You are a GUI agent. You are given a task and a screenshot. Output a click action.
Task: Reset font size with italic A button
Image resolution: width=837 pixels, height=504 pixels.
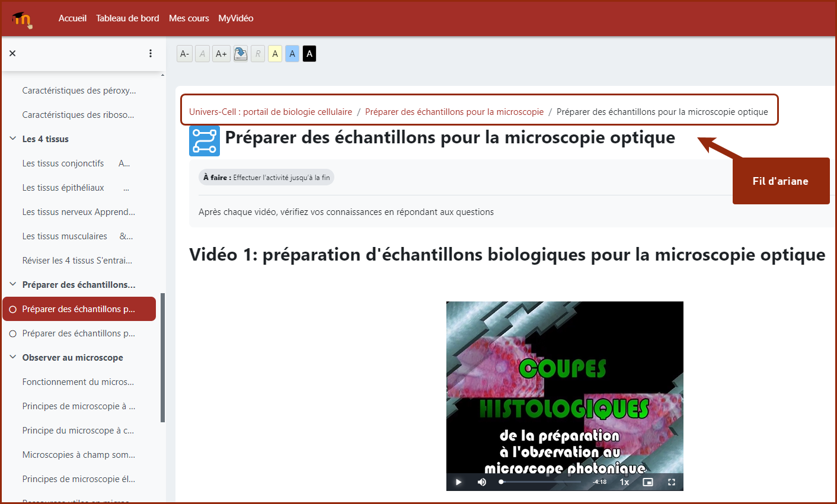(x=203, y=54)
